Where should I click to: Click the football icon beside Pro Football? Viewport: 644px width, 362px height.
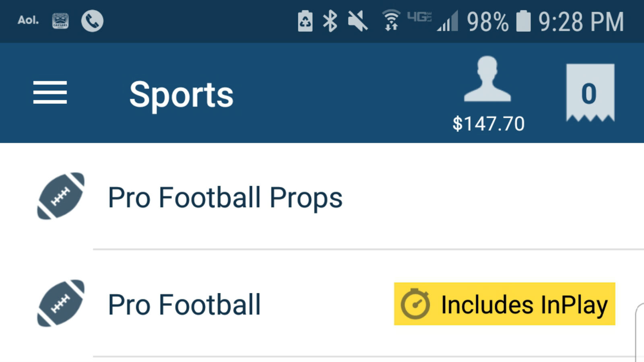point(60,304)
